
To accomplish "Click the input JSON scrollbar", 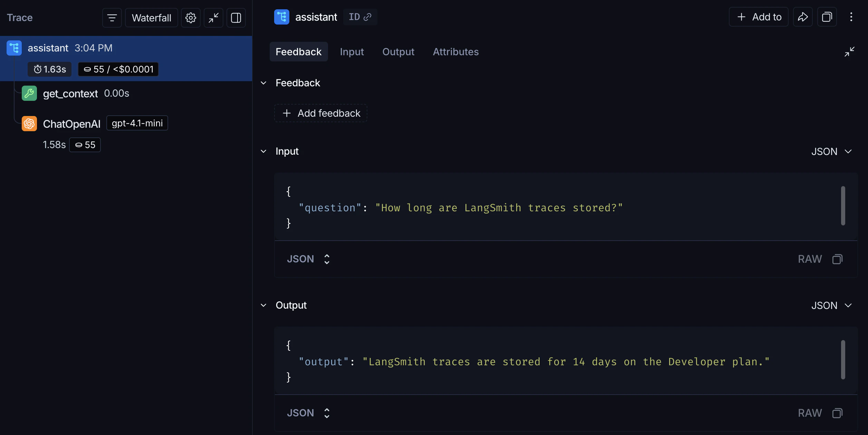I will point(842,205).
